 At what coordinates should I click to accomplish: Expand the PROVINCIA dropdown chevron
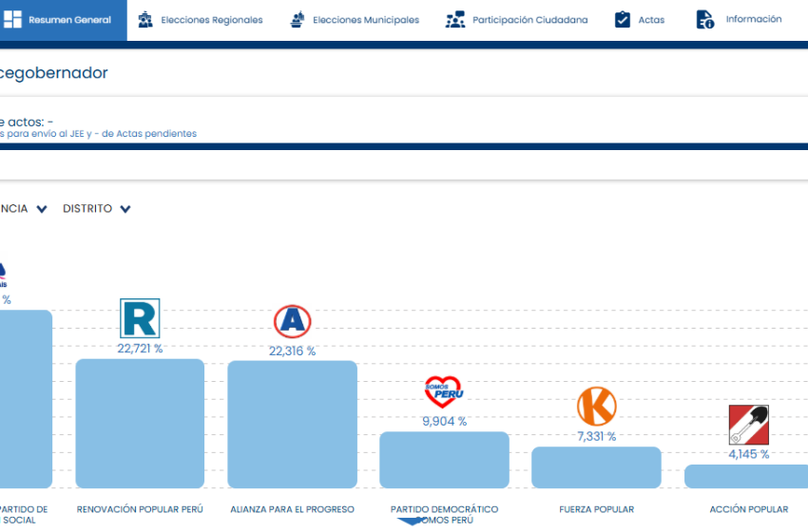pos(42,209)
